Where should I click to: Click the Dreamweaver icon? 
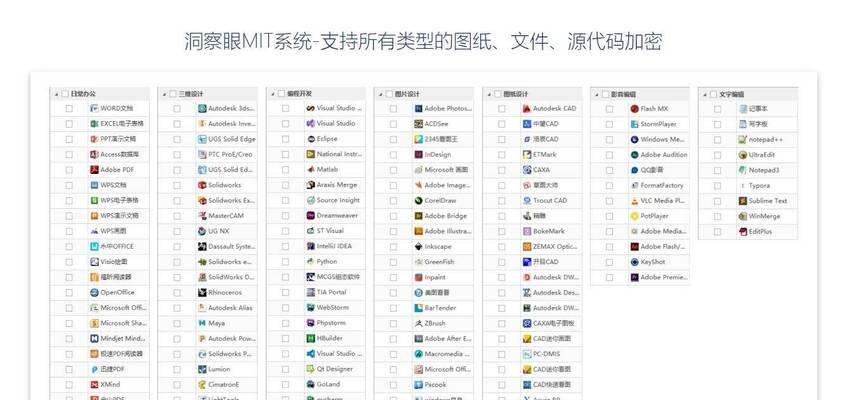point(311,215)
